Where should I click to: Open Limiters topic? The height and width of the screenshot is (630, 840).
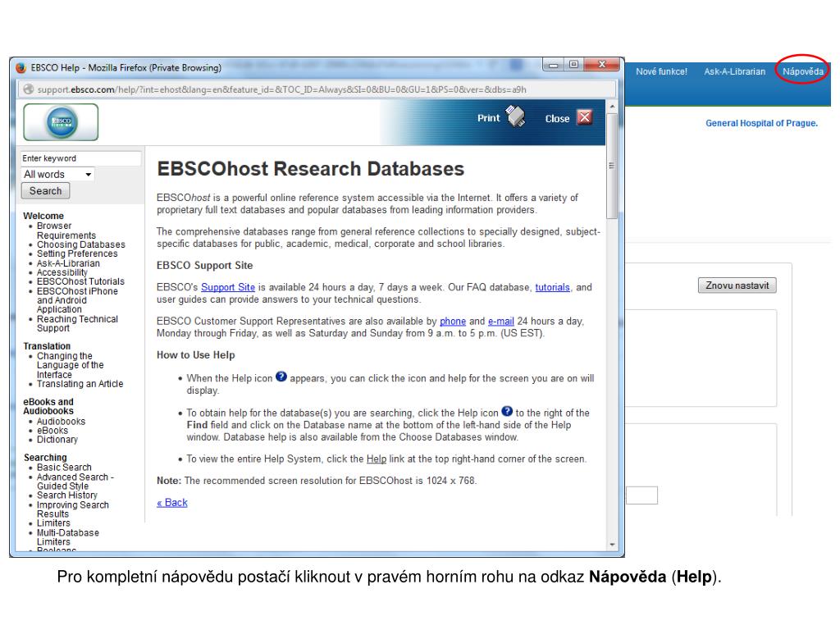pos(53,523)
